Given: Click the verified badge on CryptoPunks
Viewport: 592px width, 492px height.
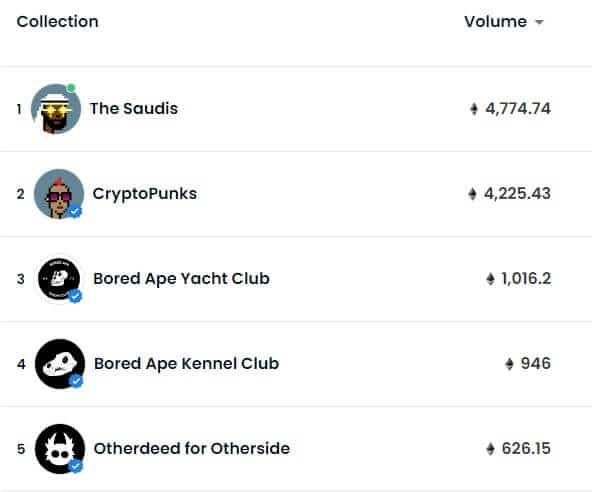Looking at the screenshot, I should tap(75, 211).
